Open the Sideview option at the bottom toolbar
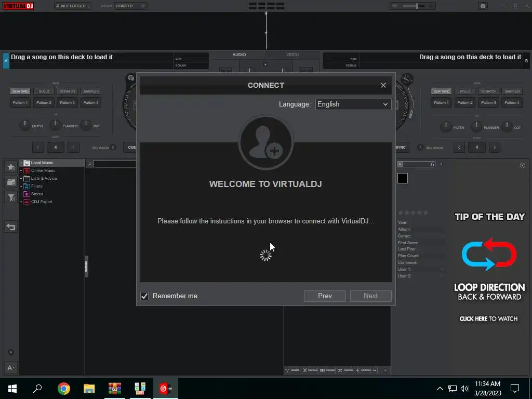The height and width of the screenshot is (399, 532). (x=292, y=370)
